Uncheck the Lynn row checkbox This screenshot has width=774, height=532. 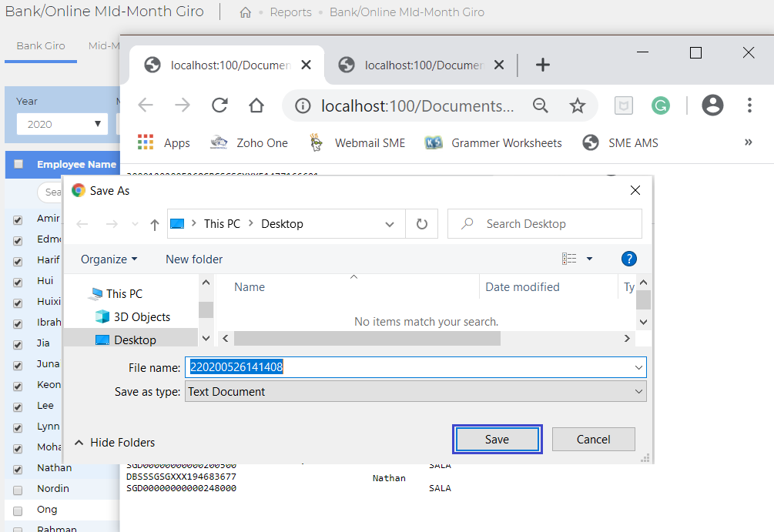tap(18, 428)
